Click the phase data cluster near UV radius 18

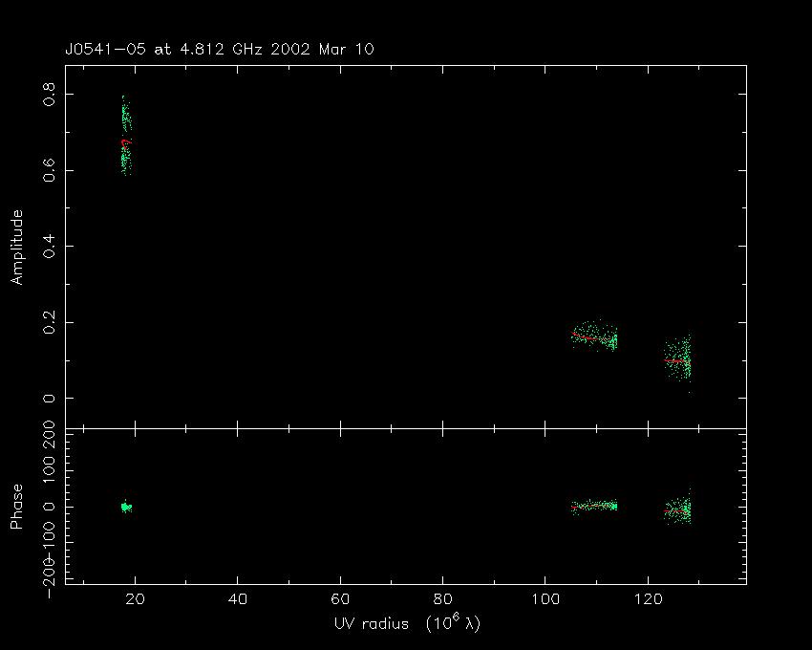point(126,507)
